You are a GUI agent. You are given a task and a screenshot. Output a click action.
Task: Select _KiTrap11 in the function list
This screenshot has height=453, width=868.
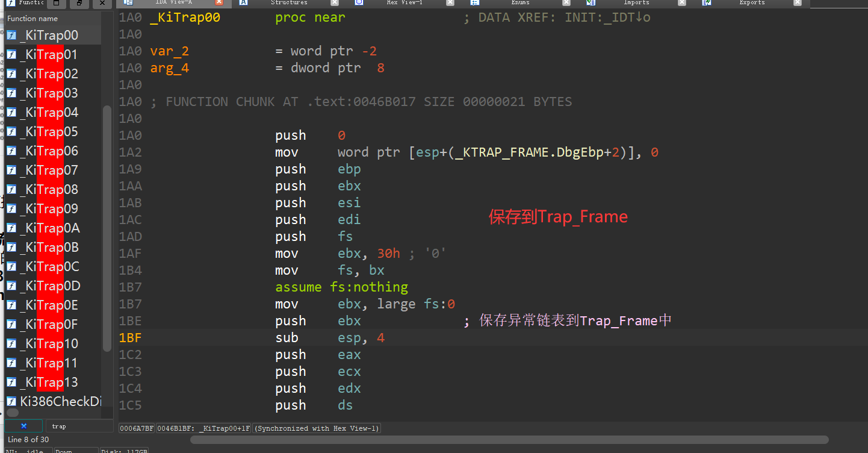(x=54, y=363)
